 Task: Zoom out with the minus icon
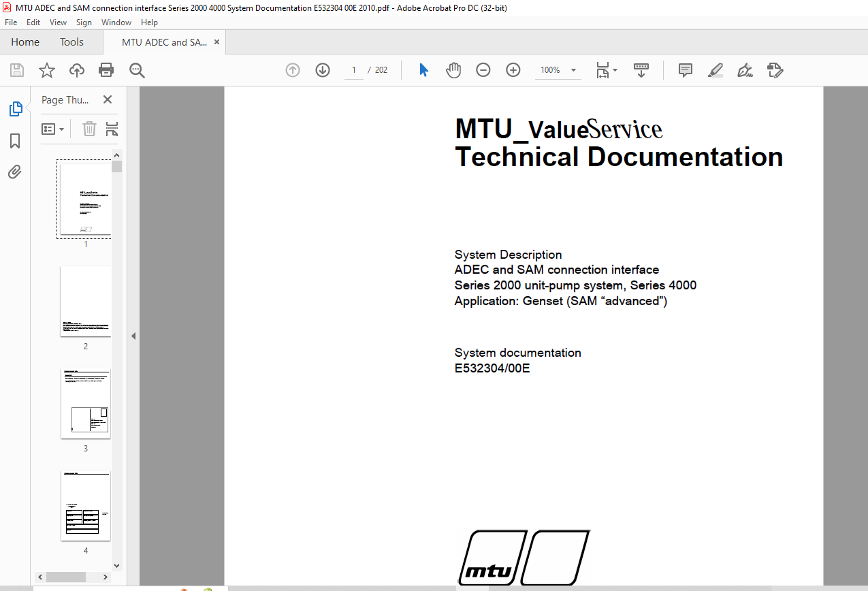point(483,70)
